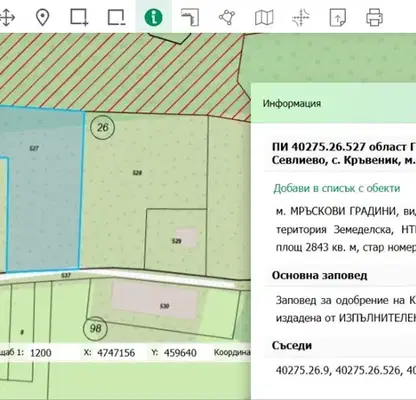Click the 'Основна заповед' section heading
This screenshot has height=400, width=416.
(x=320, y=276)
